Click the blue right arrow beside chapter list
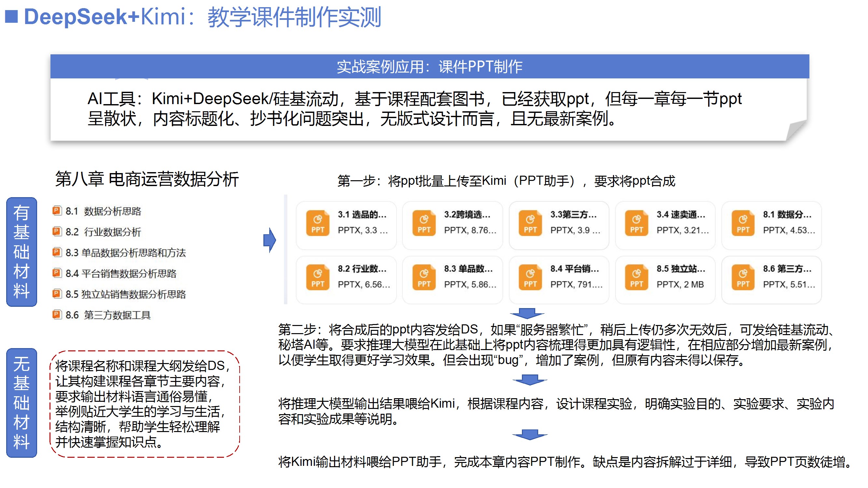This screenshot has height=488, width=868. pyautogui.click(x=270, y=240)
